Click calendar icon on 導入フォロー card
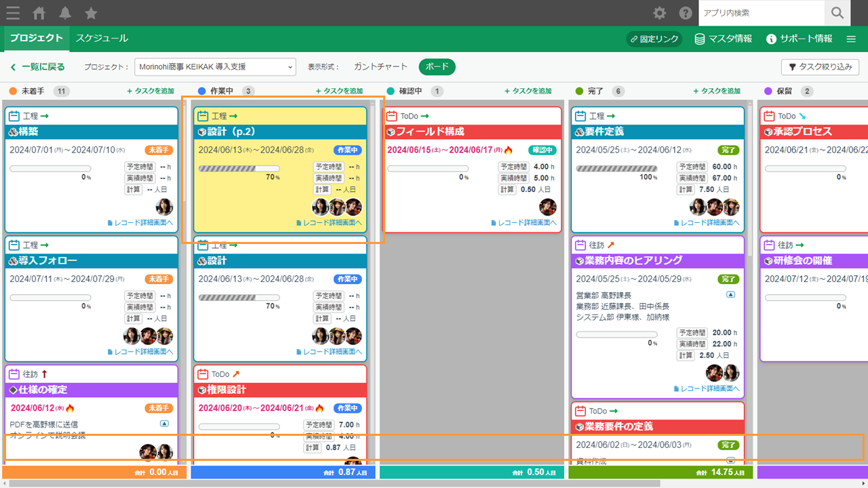Viewport: 868px width, 488px height. point(14,245)
